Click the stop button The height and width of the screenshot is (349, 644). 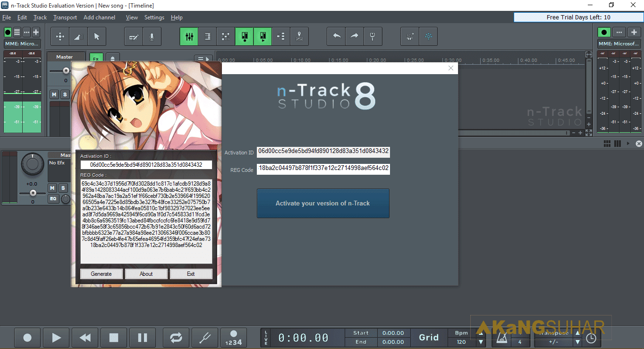pos(114,338)
